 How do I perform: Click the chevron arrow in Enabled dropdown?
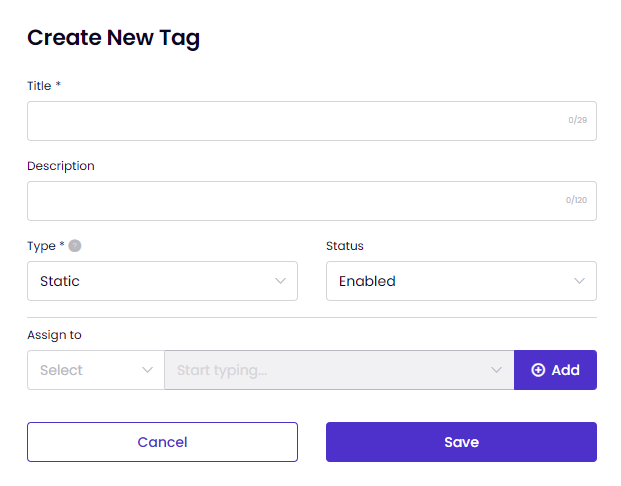[579, 281]
